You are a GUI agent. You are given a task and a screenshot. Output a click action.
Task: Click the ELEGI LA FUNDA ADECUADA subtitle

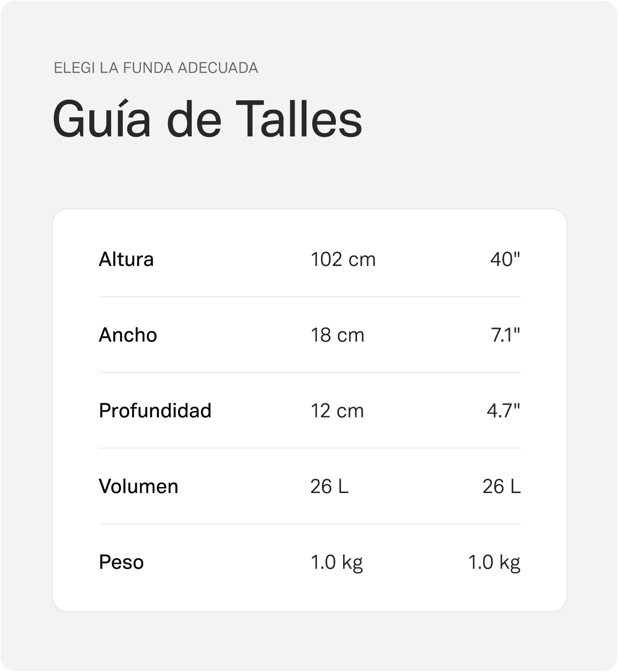tap(156, 68)
